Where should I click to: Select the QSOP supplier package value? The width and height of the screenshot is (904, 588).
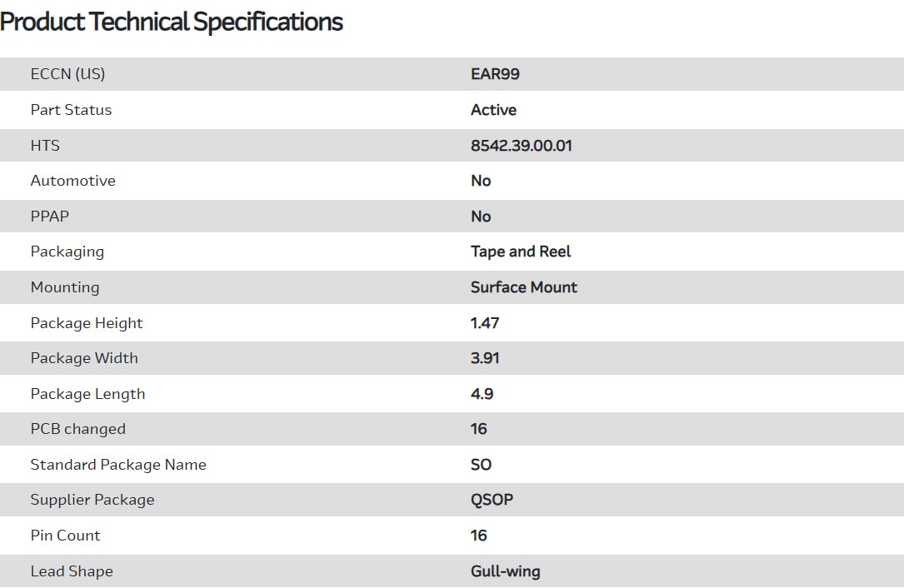coord(492,500)
